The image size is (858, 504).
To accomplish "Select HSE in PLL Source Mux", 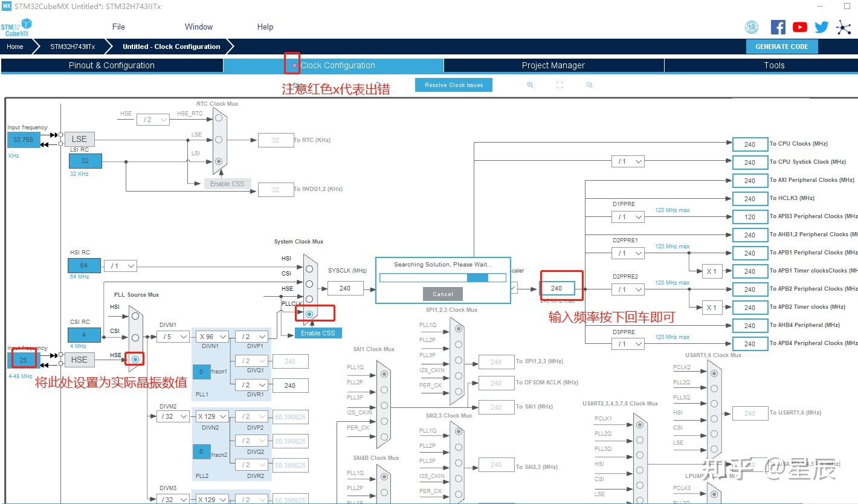I will 135,360.
